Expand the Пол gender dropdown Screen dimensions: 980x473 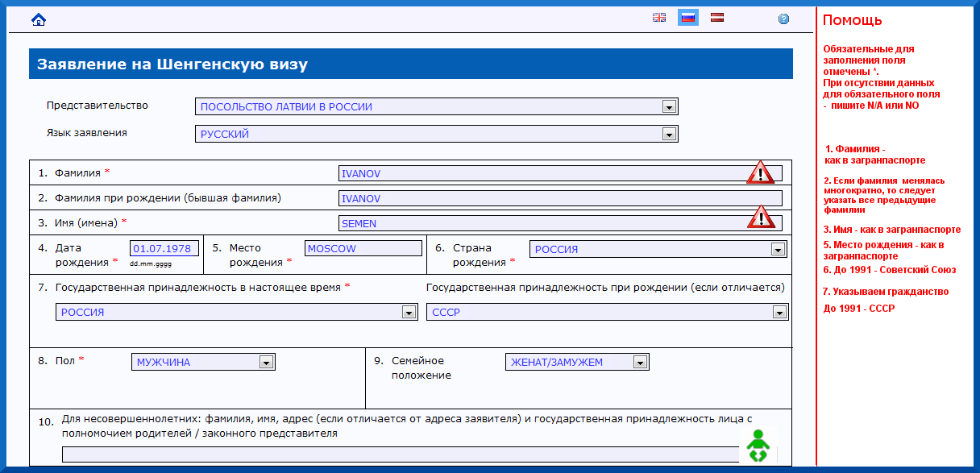click(x=266, y=363)
